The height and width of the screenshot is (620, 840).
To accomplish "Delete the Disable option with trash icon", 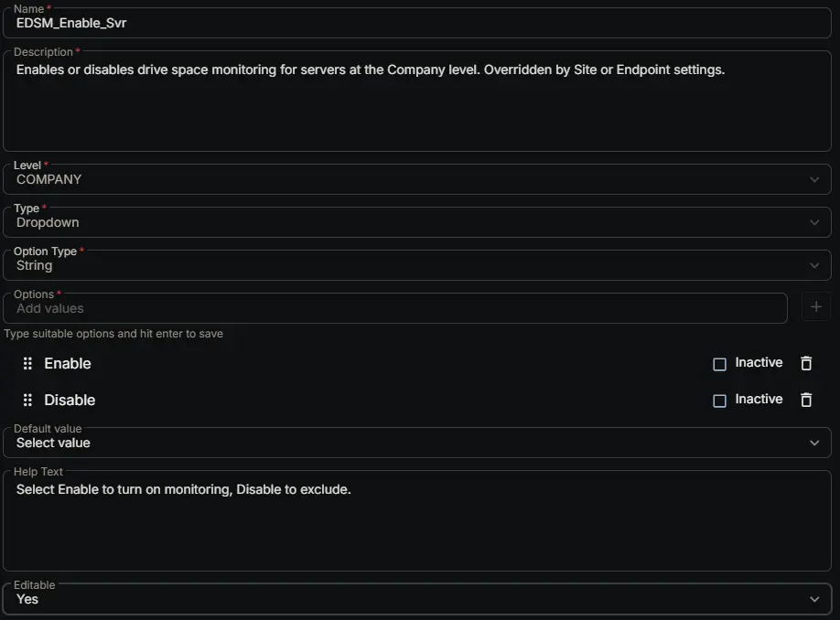I will coord(806,400).
